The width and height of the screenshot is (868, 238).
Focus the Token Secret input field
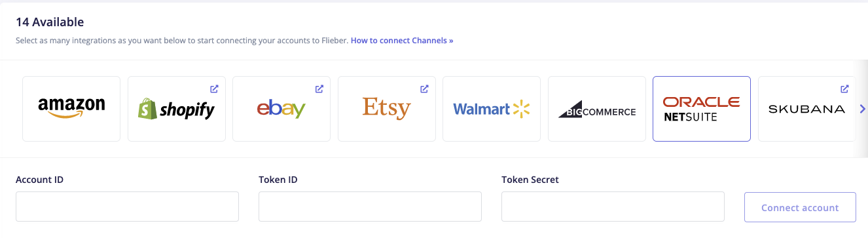click(613, 207)
